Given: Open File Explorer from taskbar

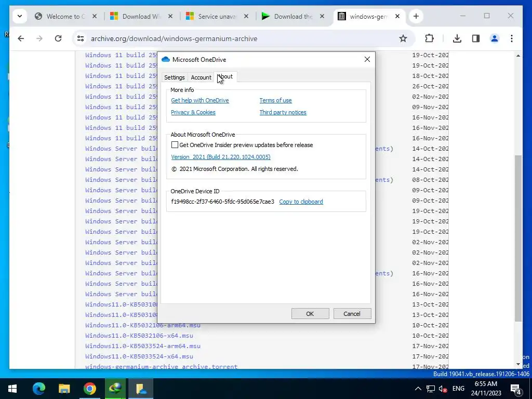Looking at the screenshot, I should coord(64,389).
